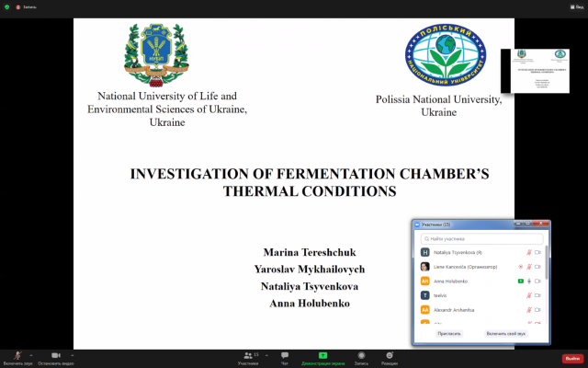588x368 pixels.
Task: Expand video options arrow next to camera
Action: [x=72, y=355]
